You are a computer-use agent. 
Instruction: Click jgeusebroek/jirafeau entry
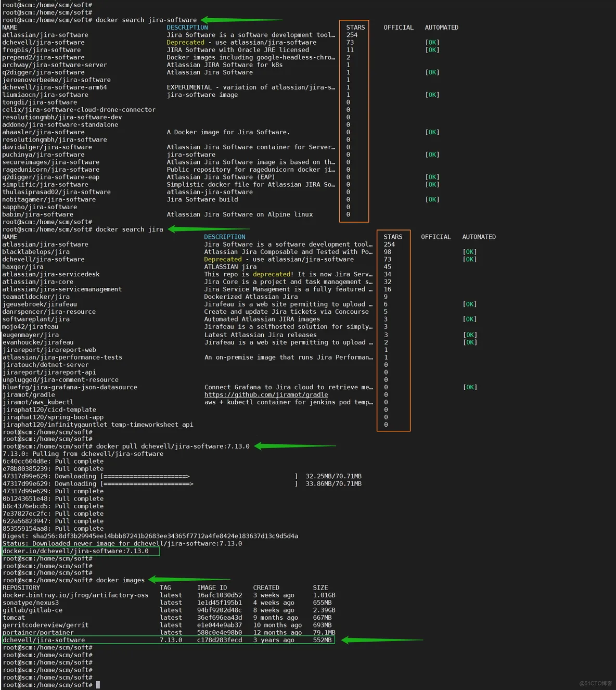point(40,304)
